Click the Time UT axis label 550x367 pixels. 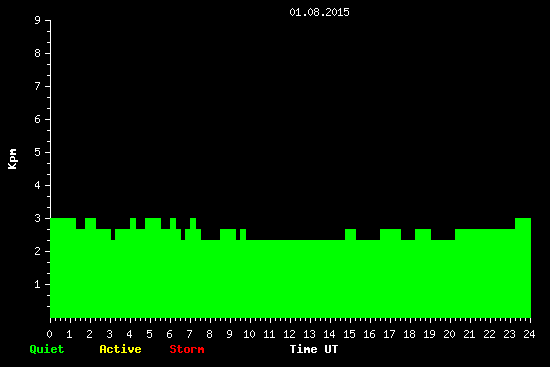[314, 349]
